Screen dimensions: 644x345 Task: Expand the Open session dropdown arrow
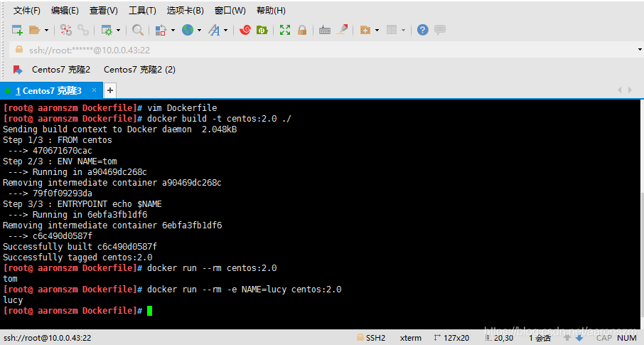46,30
